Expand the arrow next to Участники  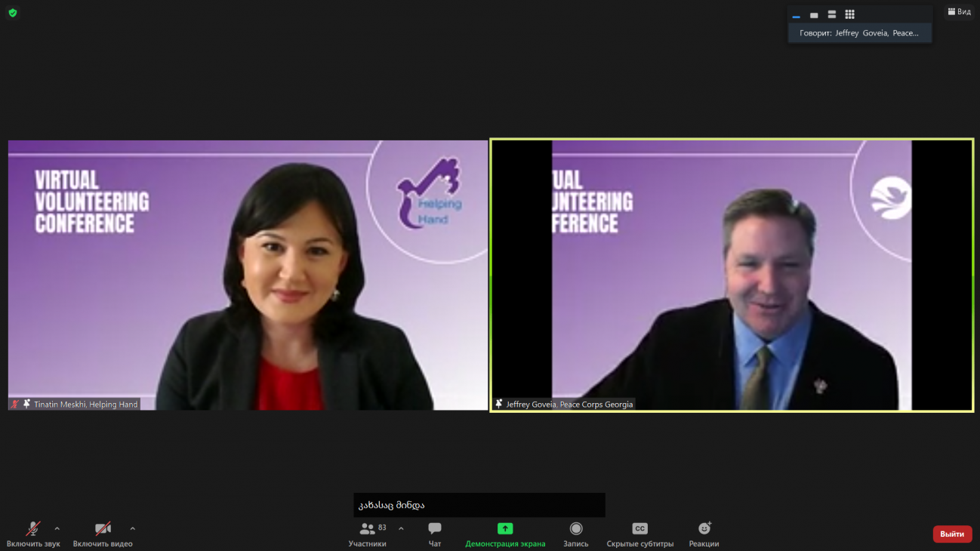pyautogui.click(x=401, y=528)
